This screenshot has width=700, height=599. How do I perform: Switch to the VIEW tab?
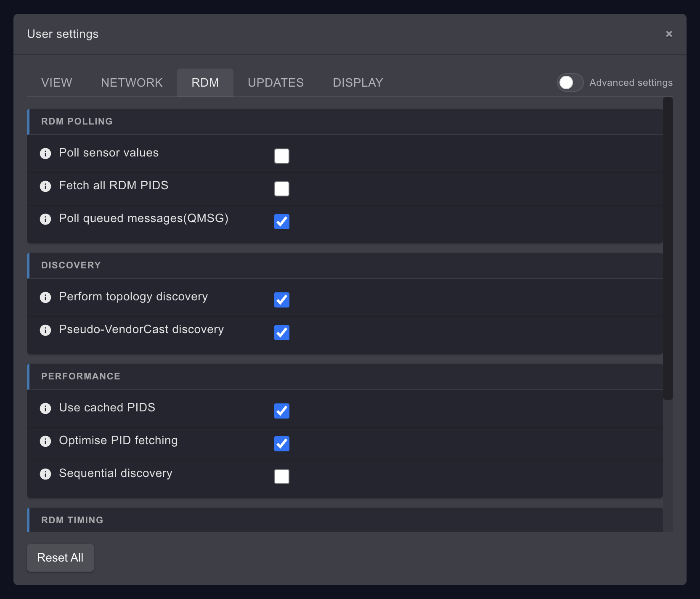click(57, 83)
